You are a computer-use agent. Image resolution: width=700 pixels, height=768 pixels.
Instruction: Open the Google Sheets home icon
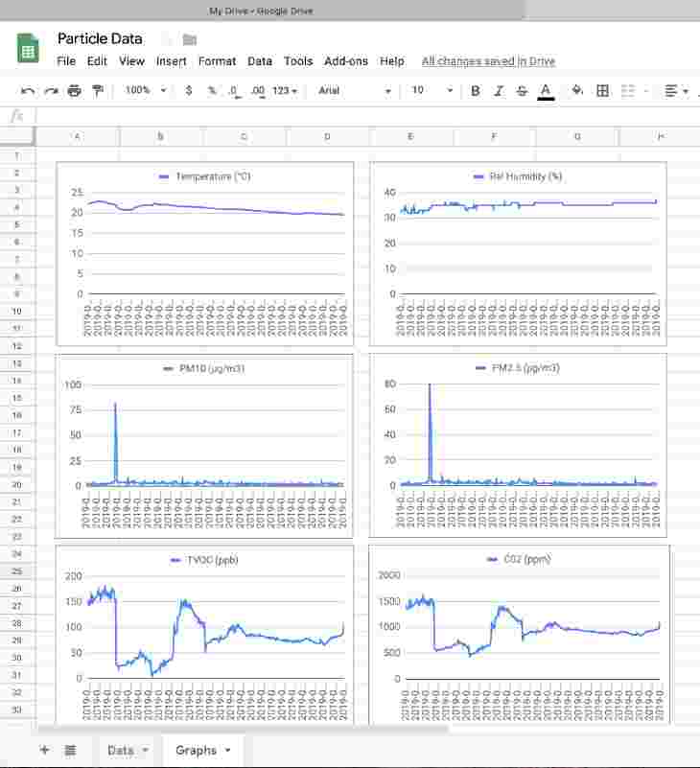(28, 48)
